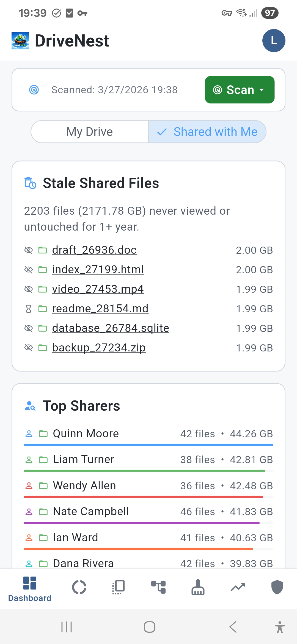Click Wendy Allen's red usage bar
This screenshot has width=297, height=644.
pos(144,497)
